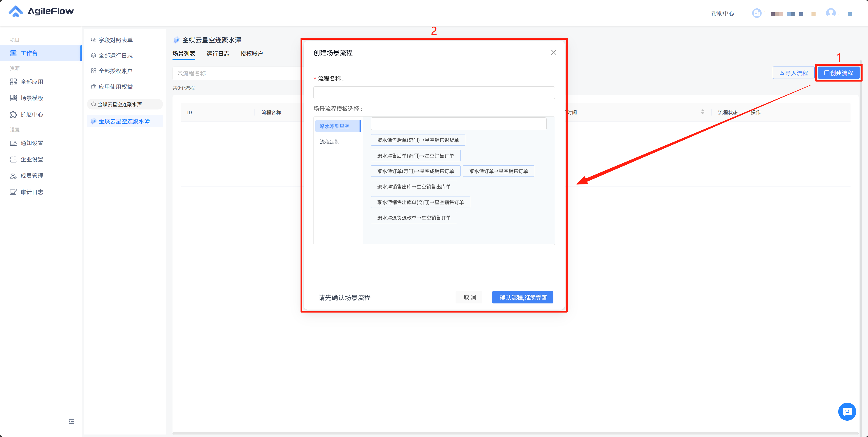Choose 聚水潭售后单(奇门)→星空销售退货单 template
868x437 pixels.
[418, 140]
